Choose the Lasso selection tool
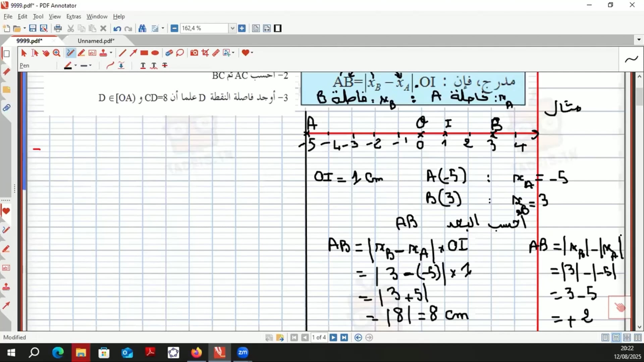This screenshot has width=644, height=362. click(x=180, y=53)
